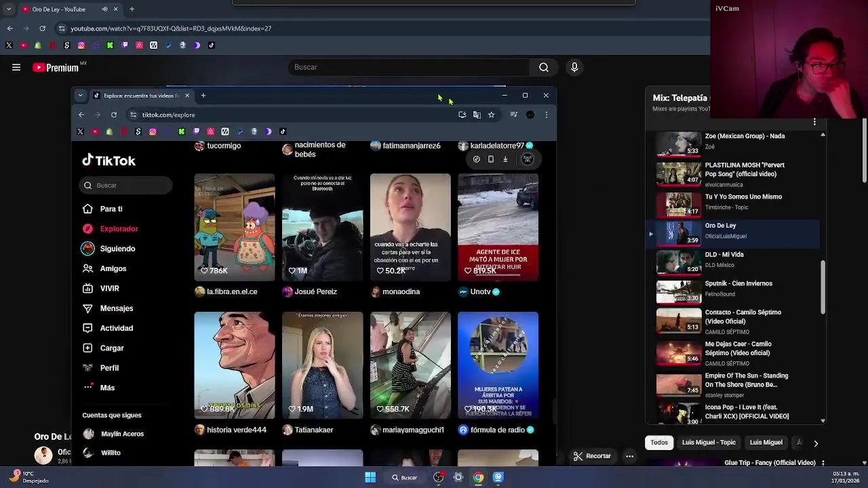The height and width of the screenshot is (488, 868).
Task: Open mariayamagguchi1 creator profile link
Action: coord(412,430)
